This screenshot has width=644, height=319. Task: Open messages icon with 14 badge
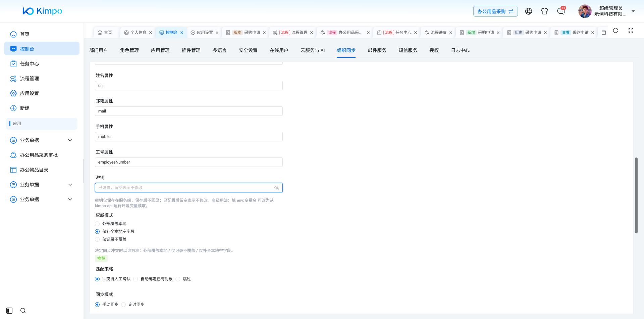point(561,11)
